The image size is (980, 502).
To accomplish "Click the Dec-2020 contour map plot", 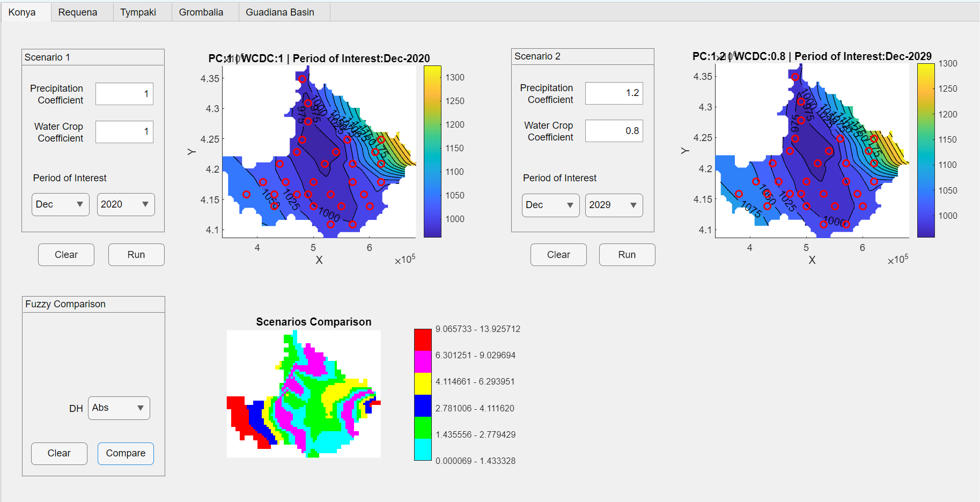I will click(x=319, y=152).
